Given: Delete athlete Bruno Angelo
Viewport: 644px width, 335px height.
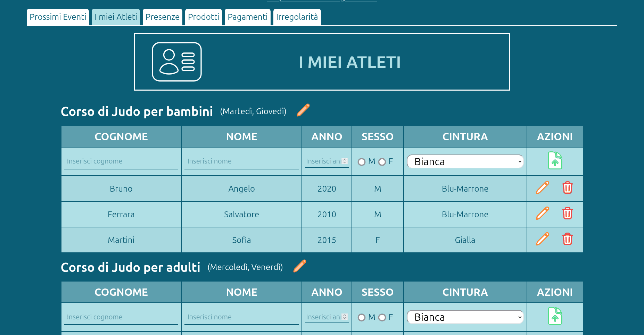Looking at the screenshot, I should [567, 188].
